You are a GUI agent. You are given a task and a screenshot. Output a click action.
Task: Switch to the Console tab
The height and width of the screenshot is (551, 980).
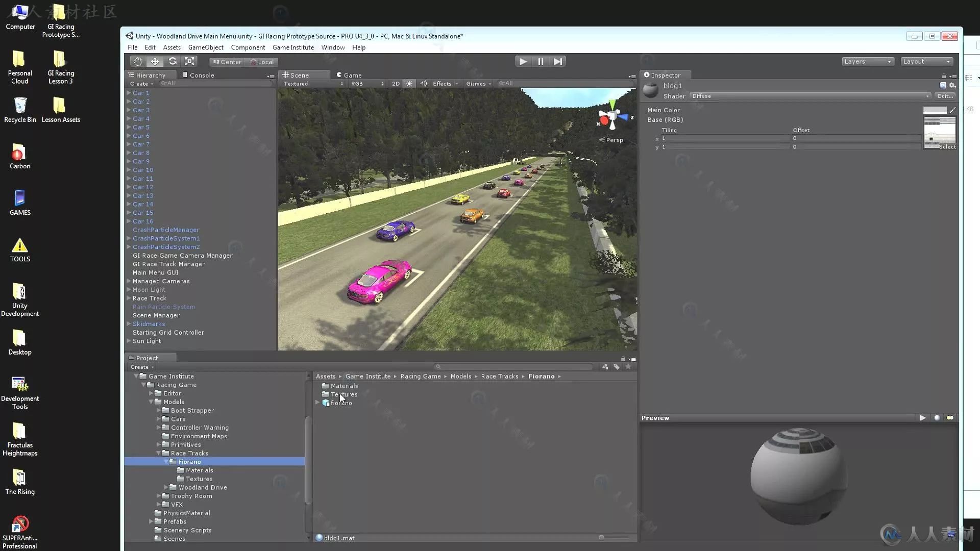199,75
